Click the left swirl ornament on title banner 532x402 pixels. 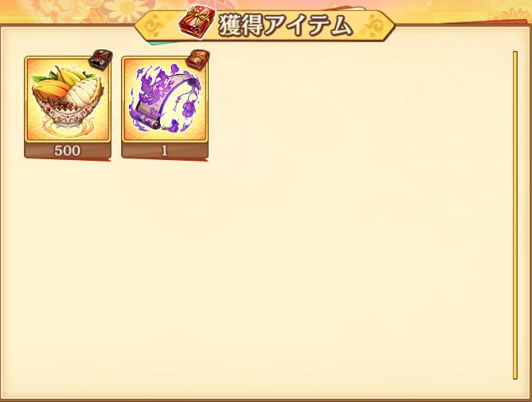click(x=155, y=25)
